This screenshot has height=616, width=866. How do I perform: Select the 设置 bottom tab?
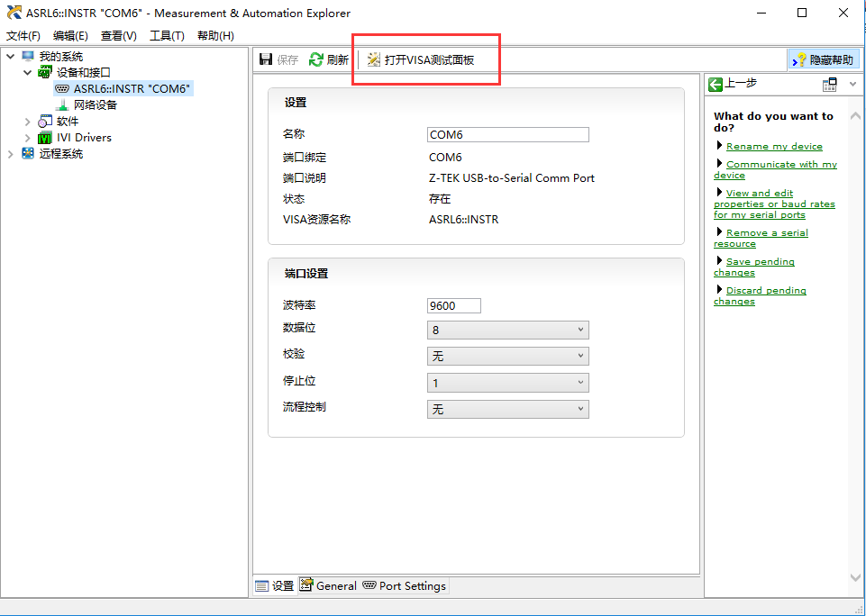tap(275, 585)
